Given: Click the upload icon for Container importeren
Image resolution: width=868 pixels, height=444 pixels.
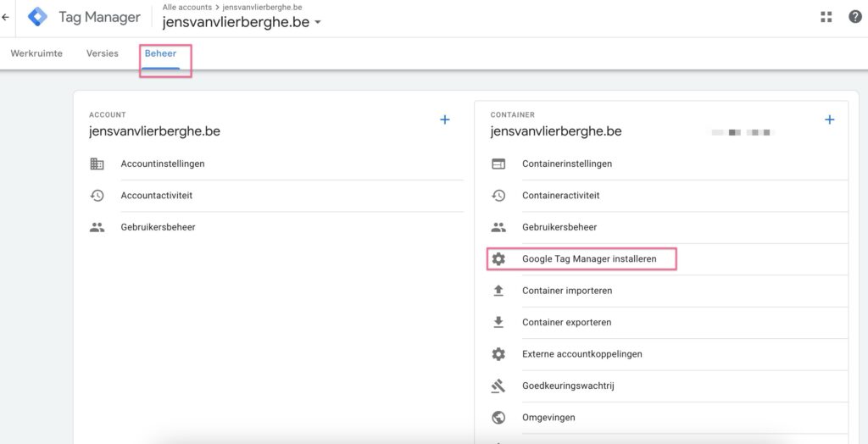Looking at the screenshot, I should (498, 290).
